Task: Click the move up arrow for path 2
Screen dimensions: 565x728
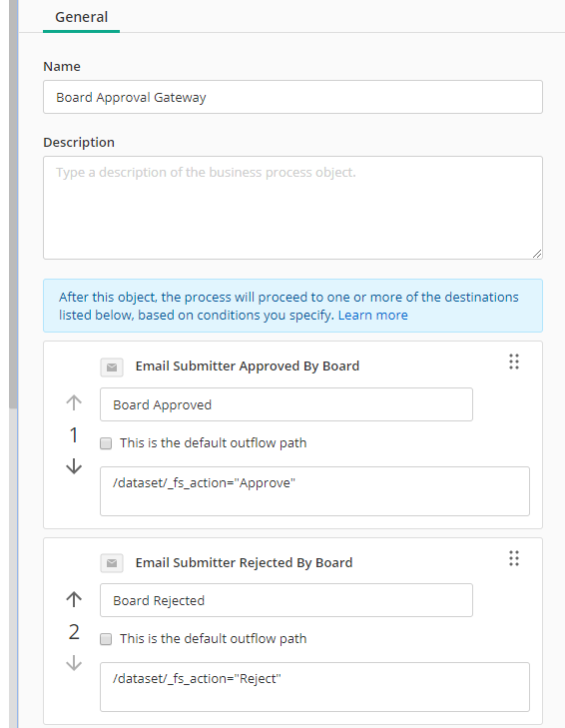Action: click(74, 599)
